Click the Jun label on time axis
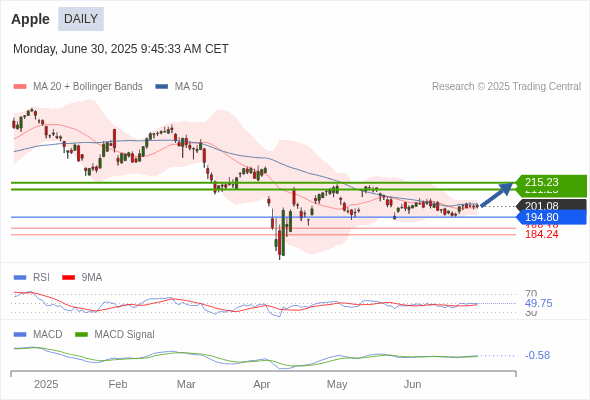Viewport: 590px width, 400px height. coord(412,385)
